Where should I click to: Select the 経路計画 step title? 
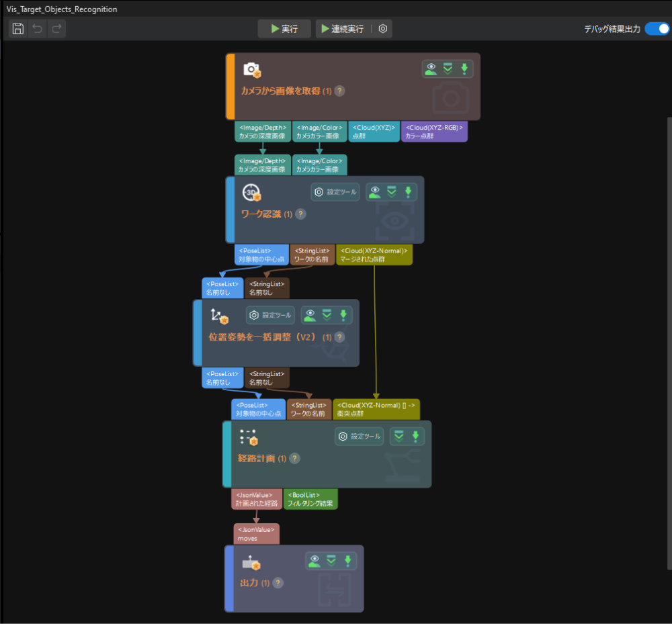click(x=261, y=458)
